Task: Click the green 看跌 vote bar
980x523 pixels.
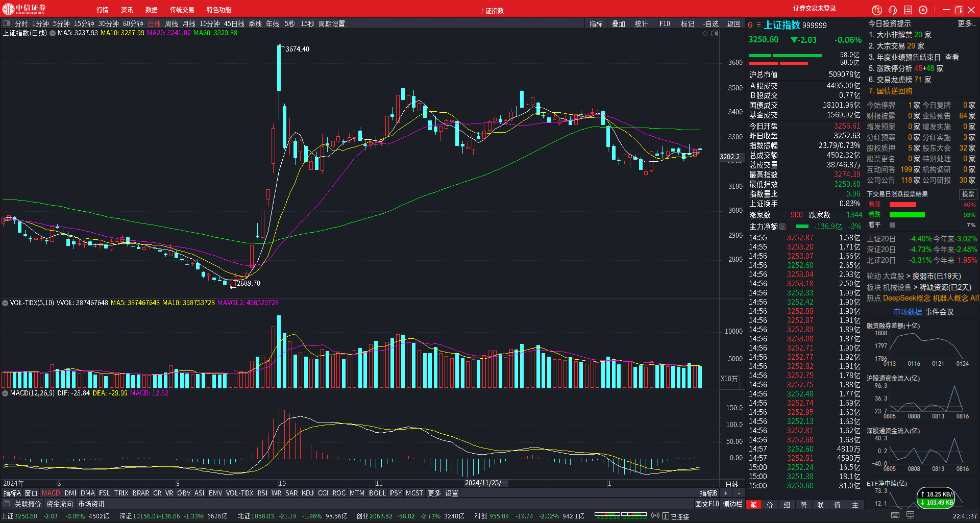Action: (907, 215)
